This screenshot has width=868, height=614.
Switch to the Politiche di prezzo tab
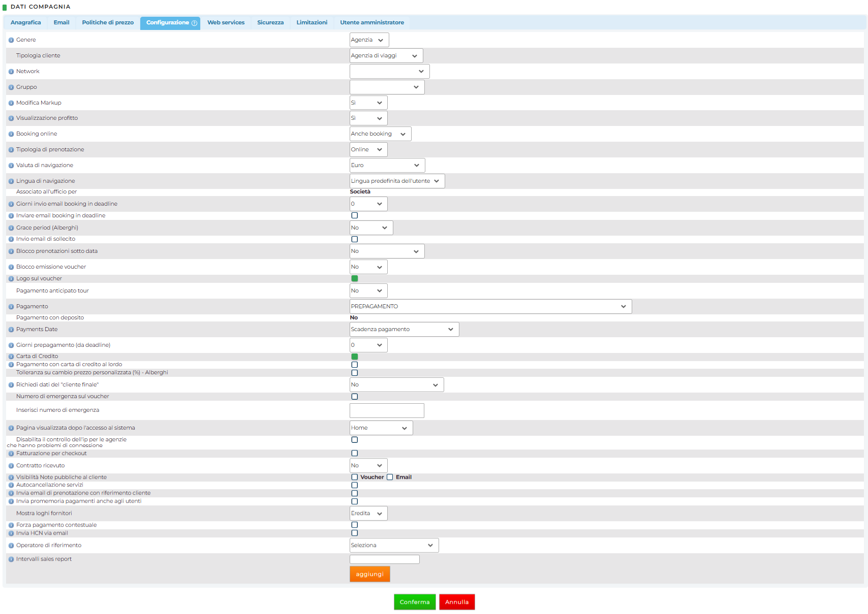point(108,22)
